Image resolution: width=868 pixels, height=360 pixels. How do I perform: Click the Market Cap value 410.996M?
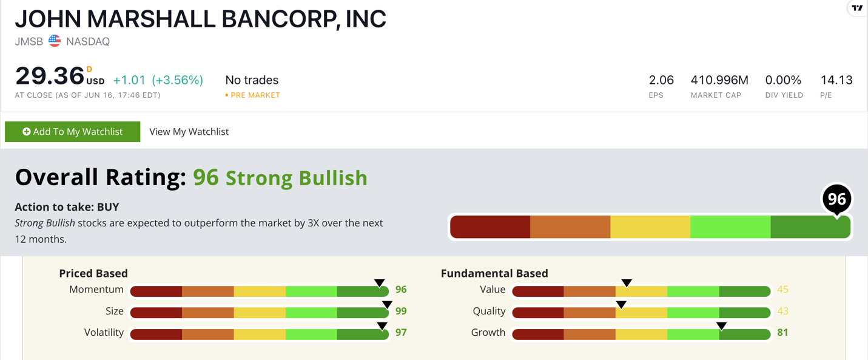click(x=719, y=80)
